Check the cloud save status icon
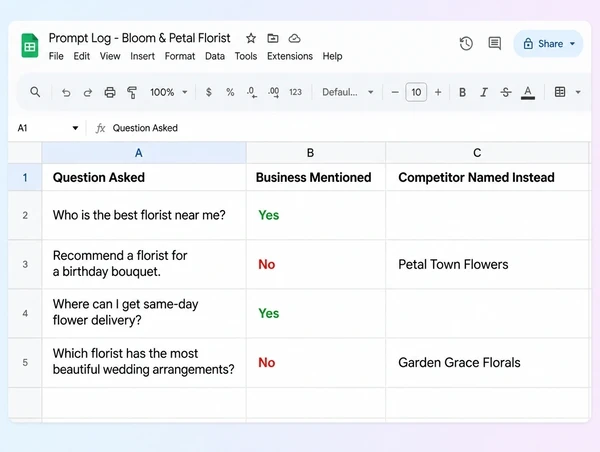Viewport: 600px width, 452px height. click(294, 38)
